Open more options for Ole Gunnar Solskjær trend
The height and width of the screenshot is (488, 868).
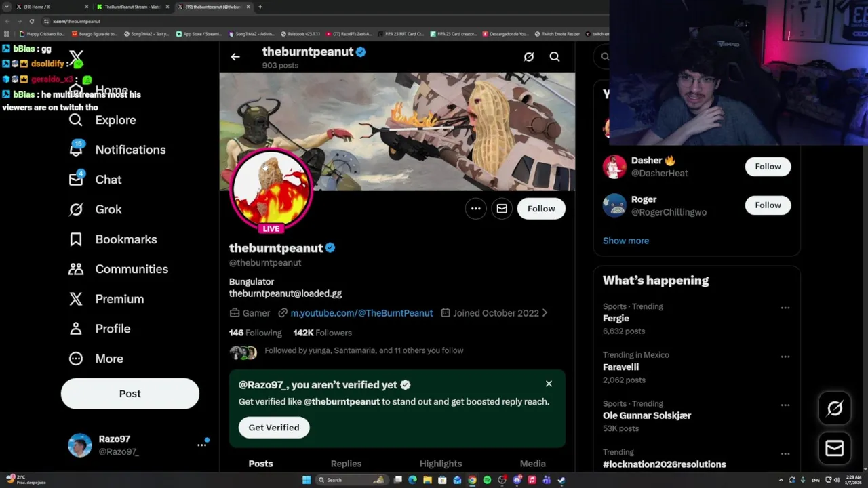[785, 405]
